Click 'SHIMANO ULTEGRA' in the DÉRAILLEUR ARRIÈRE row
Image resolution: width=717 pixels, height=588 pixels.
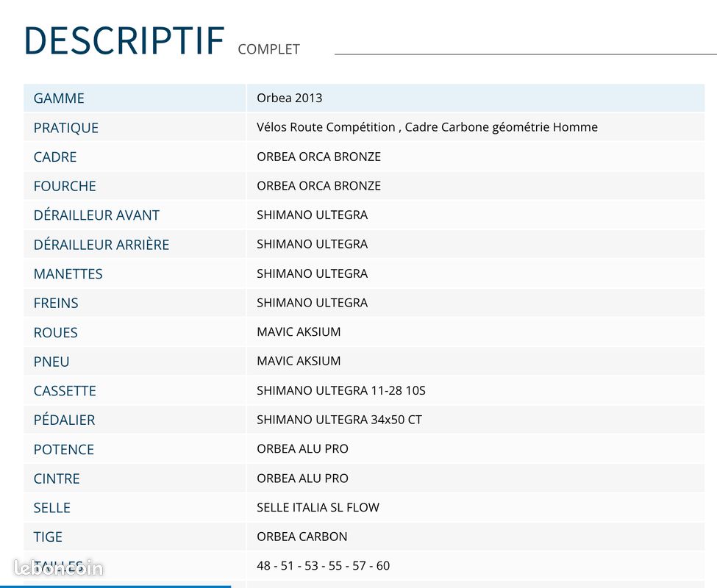click(x=313, y=244)
